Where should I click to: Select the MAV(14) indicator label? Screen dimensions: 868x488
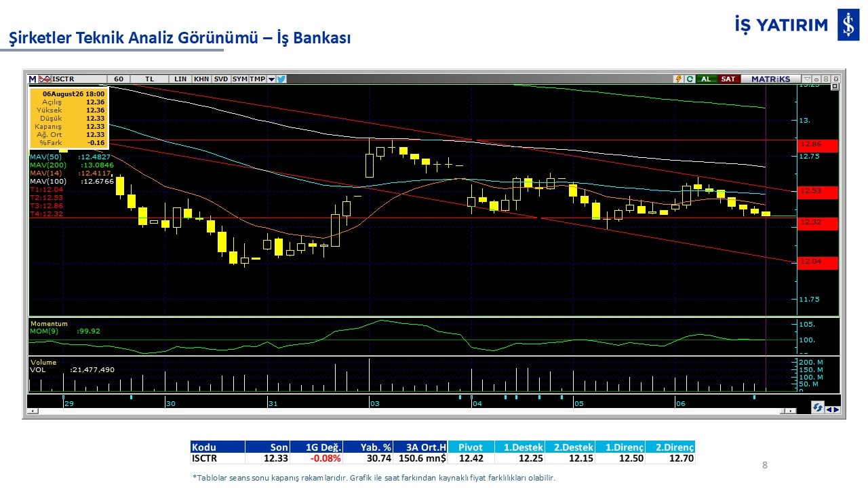tap(45, 174)
